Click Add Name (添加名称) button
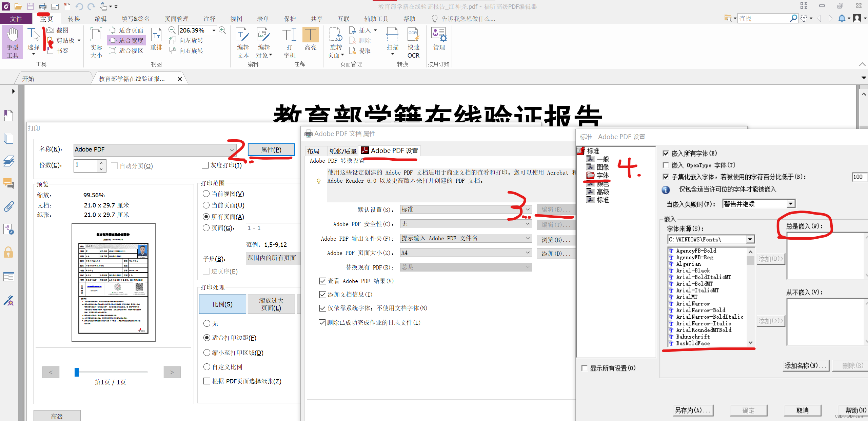Image resolution: width=868 pixels, height=421 pixels. coord(806,365)
